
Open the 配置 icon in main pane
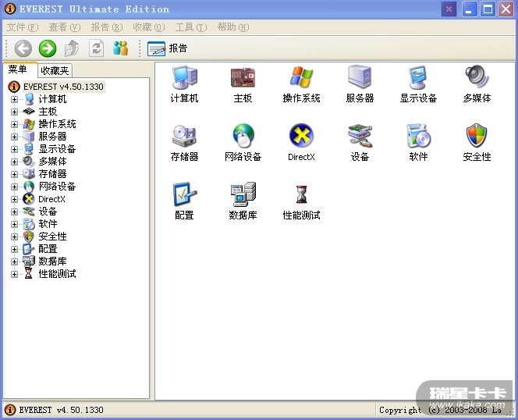click(184, 194)
